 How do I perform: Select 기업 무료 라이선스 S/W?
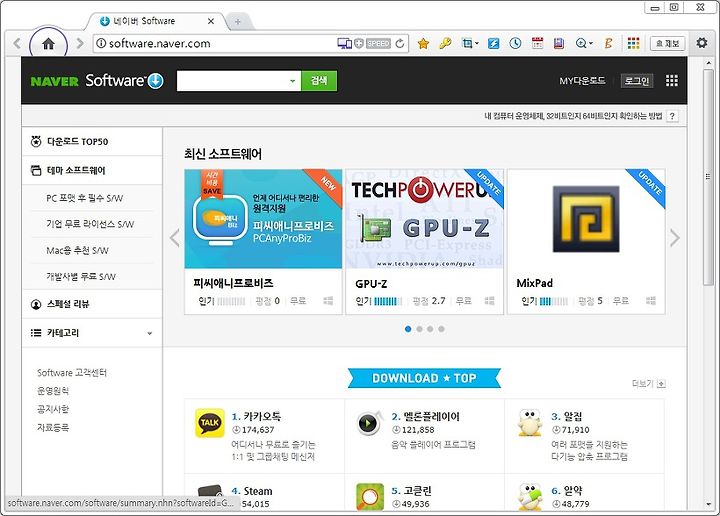point(92,224)
